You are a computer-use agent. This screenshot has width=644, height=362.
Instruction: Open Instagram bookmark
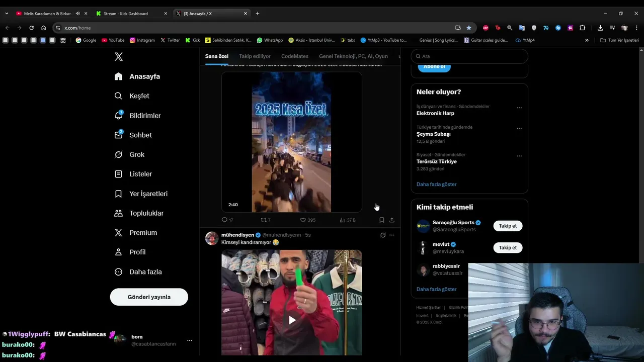(142, 40)
